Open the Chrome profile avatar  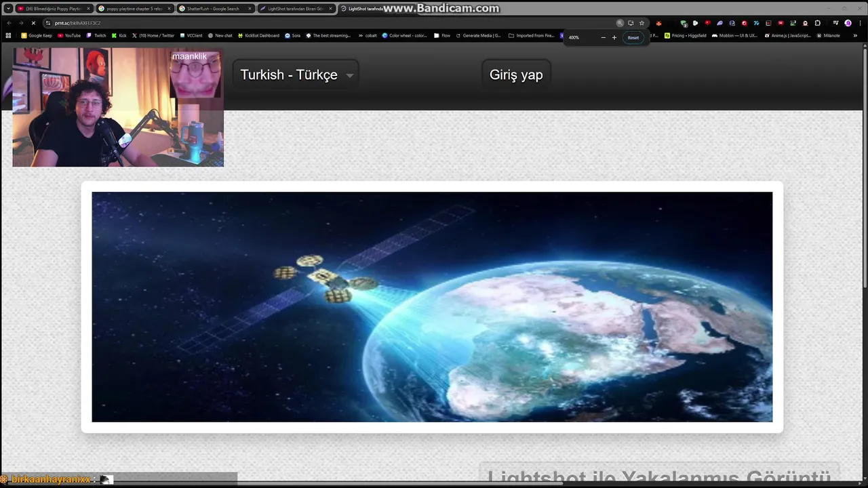[x=848, y=23]
